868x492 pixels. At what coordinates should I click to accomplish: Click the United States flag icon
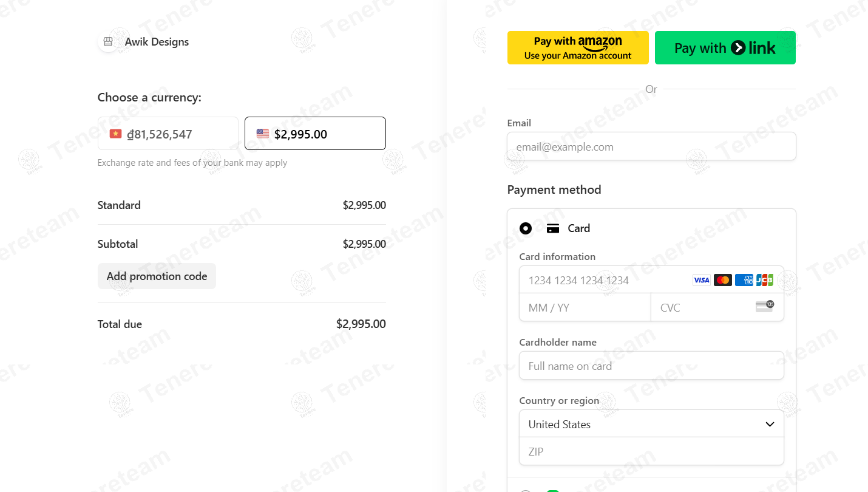[x=263, y=134]
